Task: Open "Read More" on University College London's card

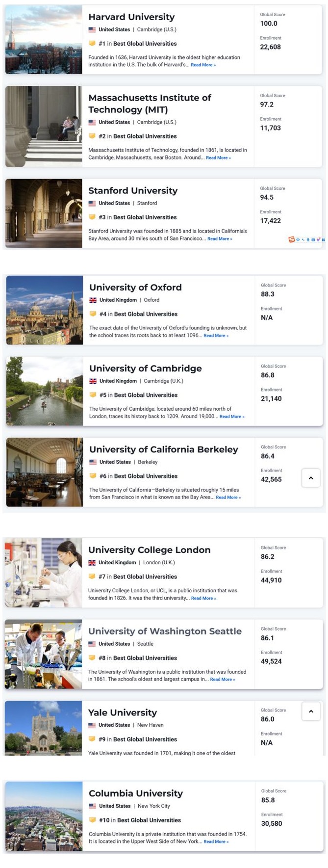Action: pyautogui.click(x=203, y=598)
